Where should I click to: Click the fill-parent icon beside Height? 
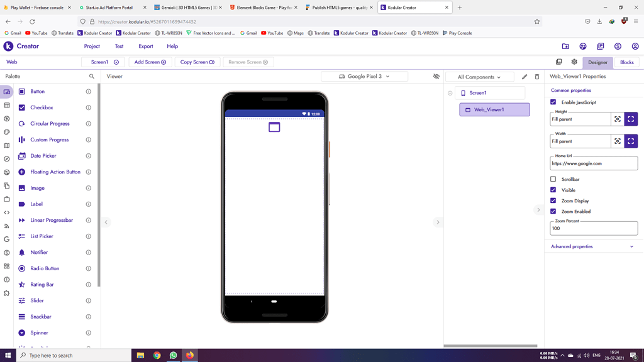click(630, 118)
